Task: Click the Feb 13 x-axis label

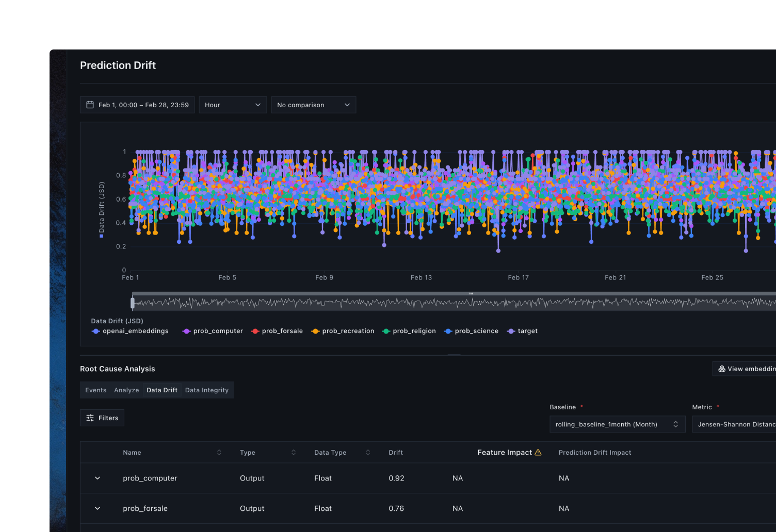Action: click(421, 277)
